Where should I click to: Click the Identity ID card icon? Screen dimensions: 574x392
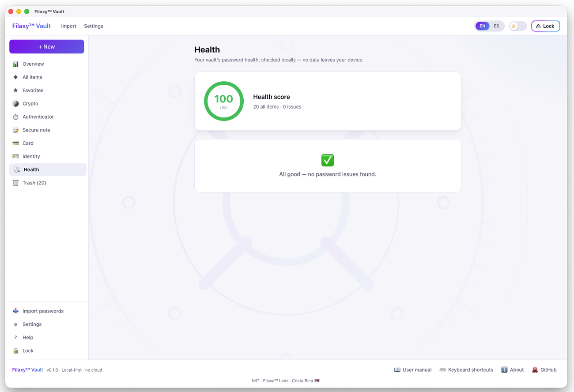coord(15,157)
